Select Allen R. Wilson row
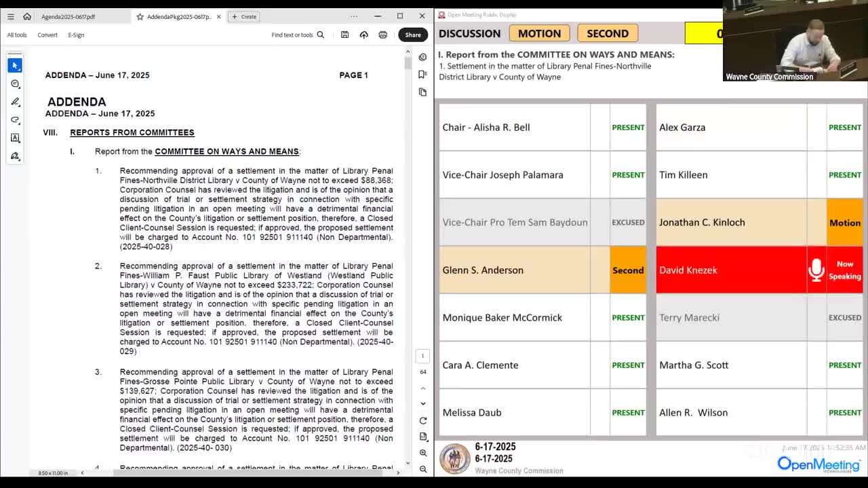The width and height of the screenshot is (868, 488). [x=759, y=412]
